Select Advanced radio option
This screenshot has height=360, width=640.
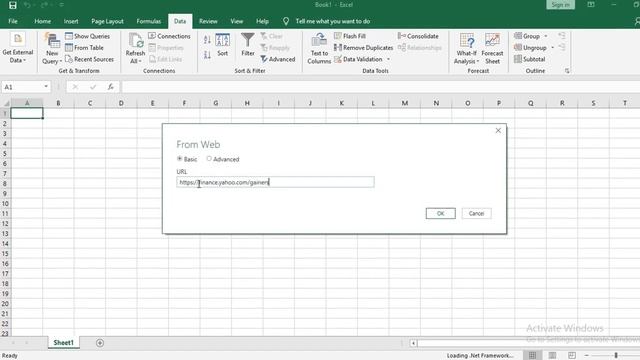point(209,159)
